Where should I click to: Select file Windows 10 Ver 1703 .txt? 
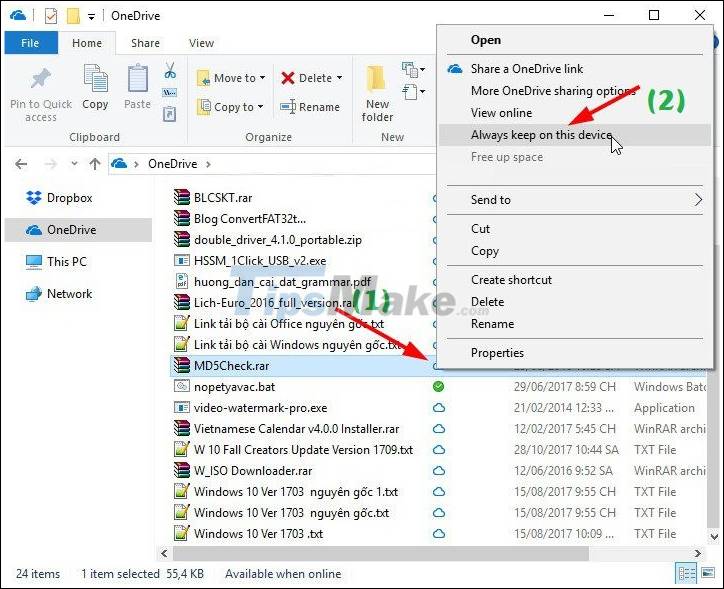click(258, 534)
